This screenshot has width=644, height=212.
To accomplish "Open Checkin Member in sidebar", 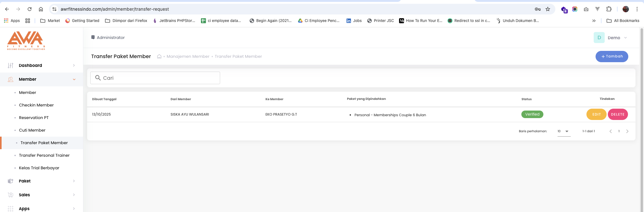I will click(x=36, y=105).
